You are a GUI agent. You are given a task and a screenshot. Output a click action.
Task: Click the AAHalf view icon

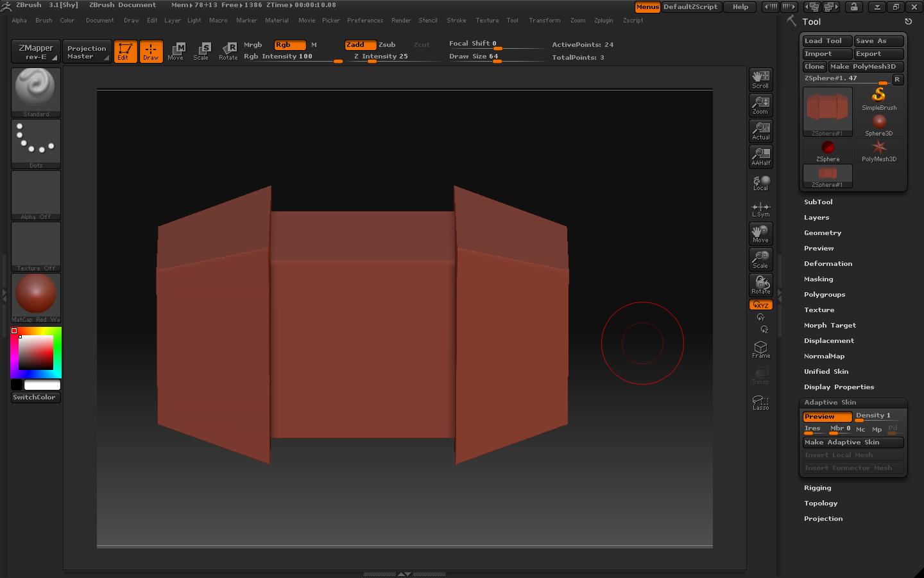tap(760, 157)
